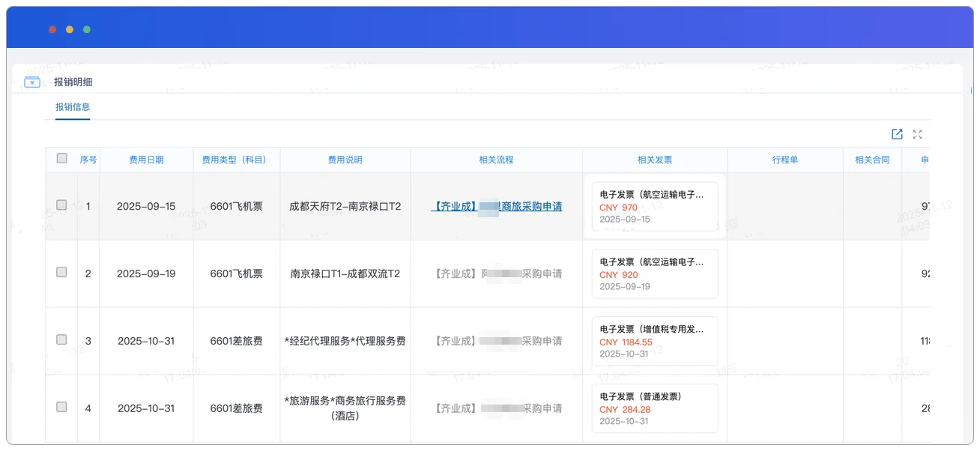Click the 相关合同 column header
Image resolution: width=980 pixels, height=451 pixels.
873,160
